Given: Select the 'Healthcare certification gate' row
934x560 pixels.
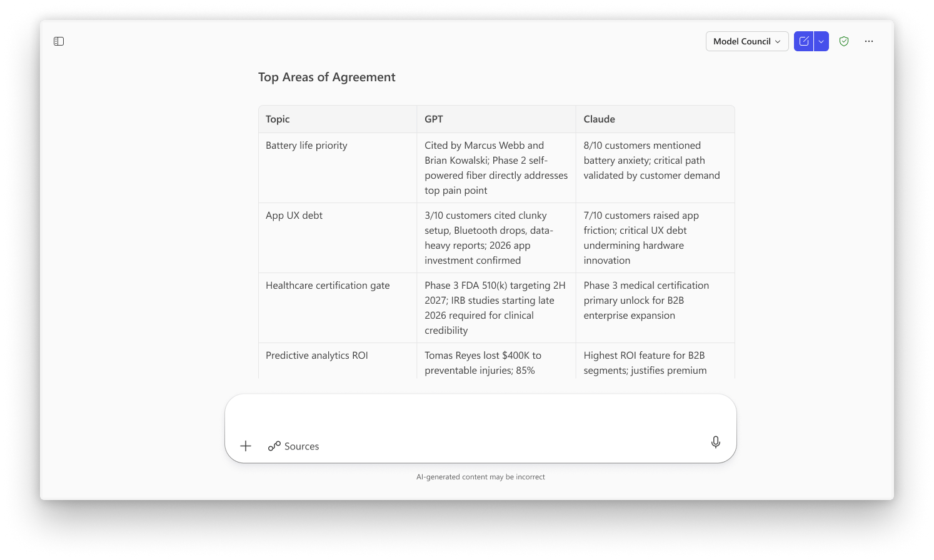Looking at the screenshot, I should [328, 285].
